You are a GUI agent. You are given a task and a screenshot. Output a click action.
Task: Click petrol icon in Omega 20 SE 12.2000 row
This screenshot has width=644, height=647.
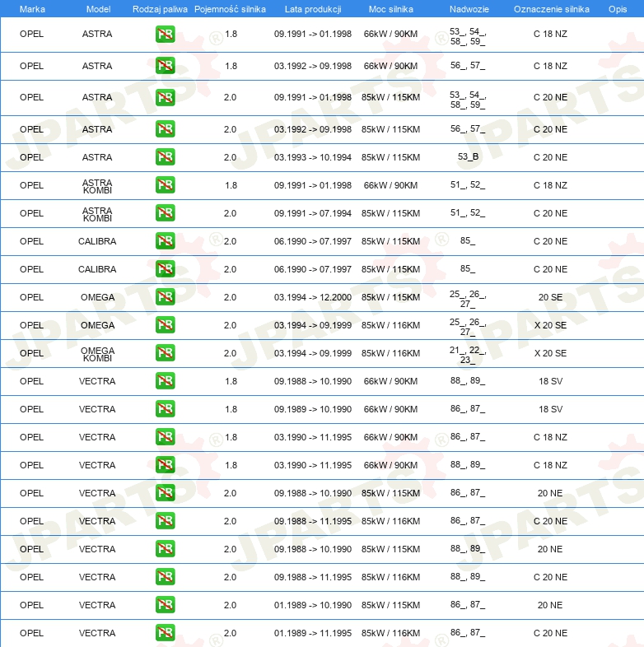click(x=166, y=297)
